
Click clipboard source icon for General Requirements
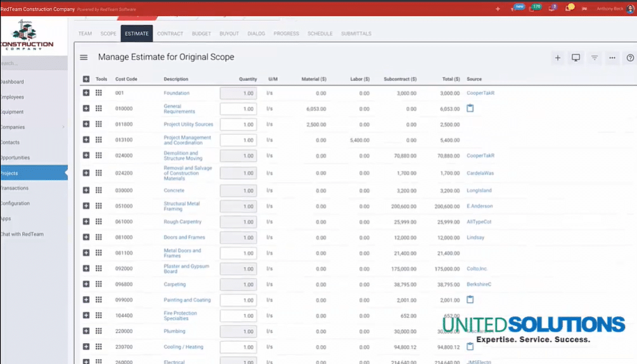470,108
